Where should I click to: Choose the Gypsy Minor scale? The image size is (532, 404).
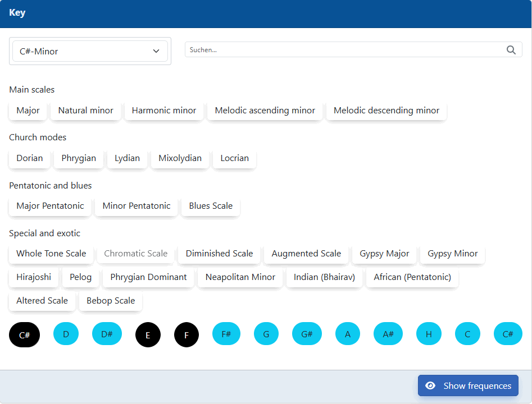452,254
